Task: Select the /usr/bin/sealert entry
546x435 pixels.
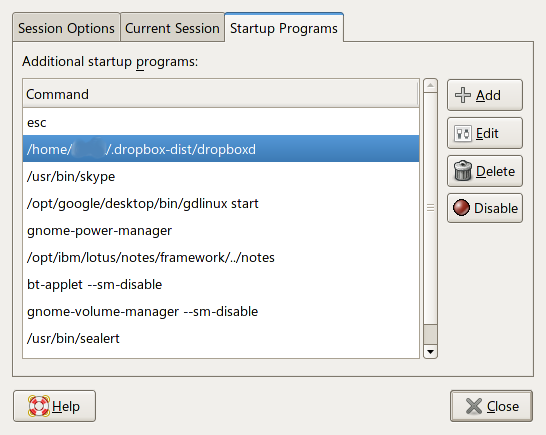Action: tap(221, 338)
